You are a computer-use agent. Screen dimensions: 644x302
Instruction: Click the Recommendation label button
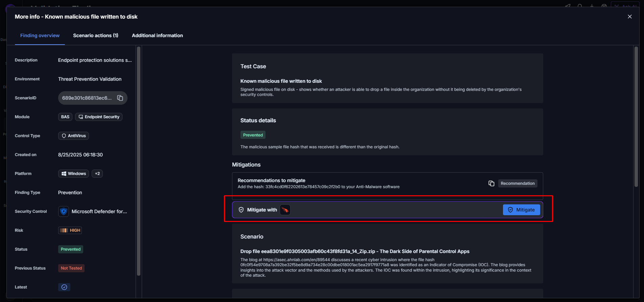coord(517,183)
